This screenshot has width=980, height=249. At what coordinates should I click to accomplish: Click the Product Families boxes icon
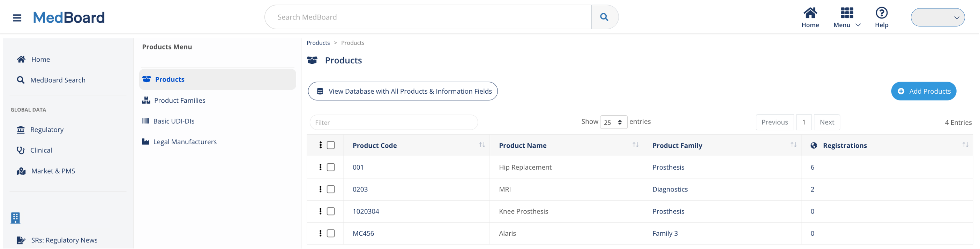(146, 100)
